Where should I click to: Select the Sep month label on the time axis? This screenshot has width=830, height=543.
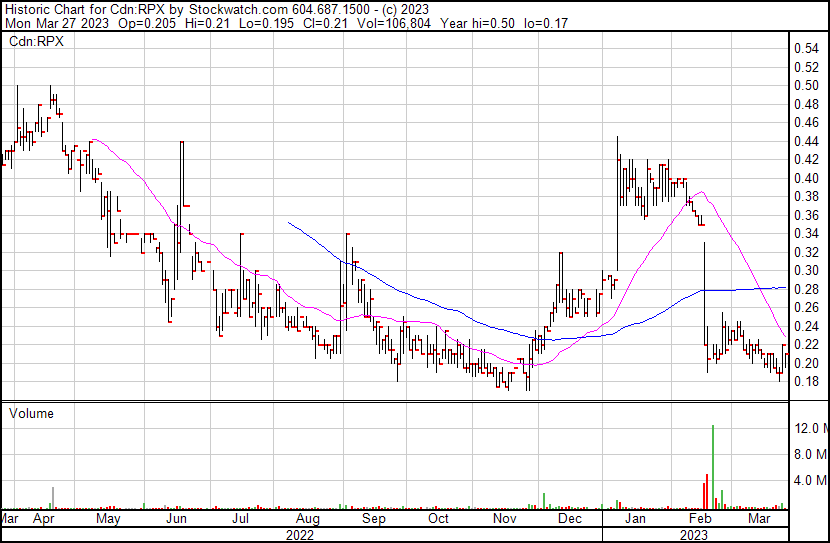373,519
